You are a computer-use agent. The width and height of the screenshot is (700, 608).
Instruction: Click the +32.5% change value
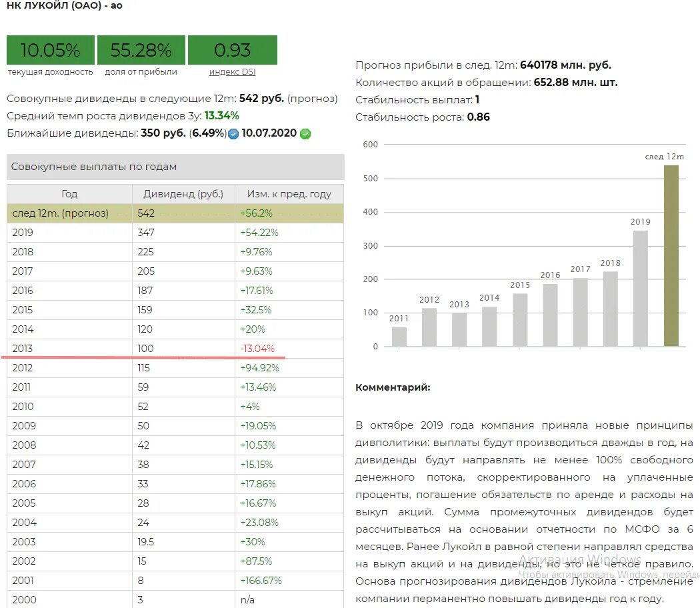pos(256,310)
